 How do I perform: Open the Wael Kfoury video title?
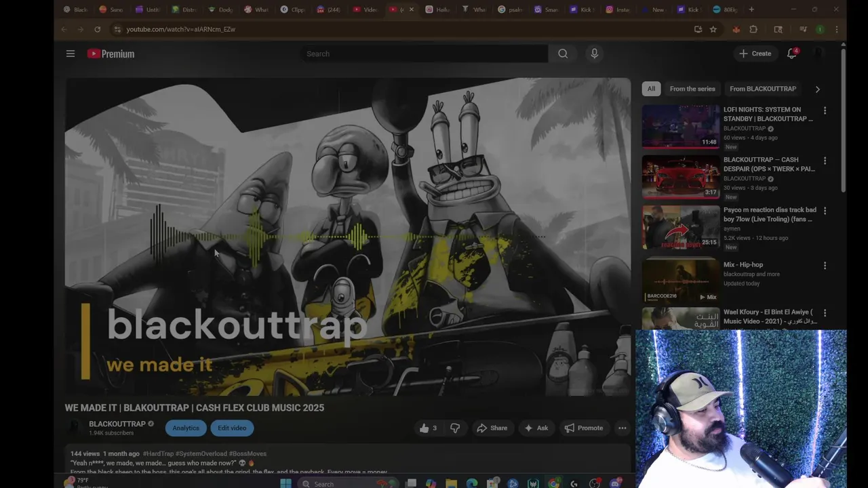point(770,317)
